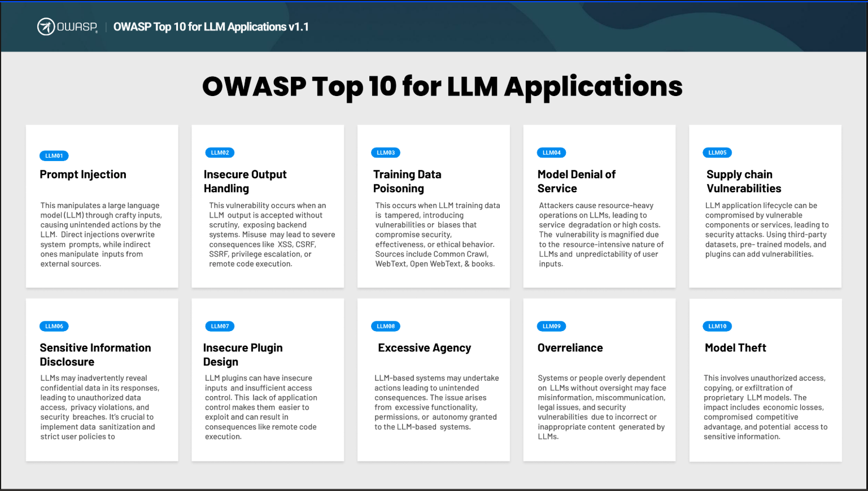Viewport: 868px width, 491px height.
Task: Click the OWASP logo in the header
Action: point(67,27)
